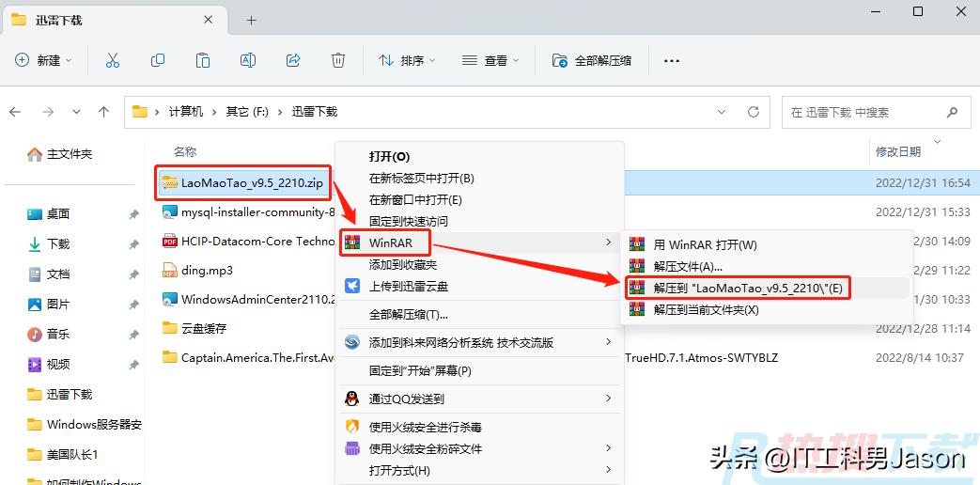Click the Cut scissors icon
The height and width of the screenshot is (485, 980).
113,60
